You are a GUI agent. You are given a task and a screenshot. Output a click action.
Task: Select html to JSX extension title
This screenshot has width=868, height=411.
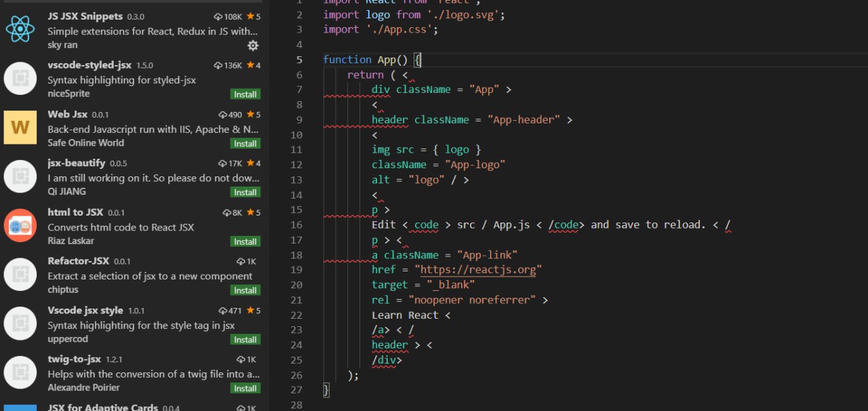75,212
